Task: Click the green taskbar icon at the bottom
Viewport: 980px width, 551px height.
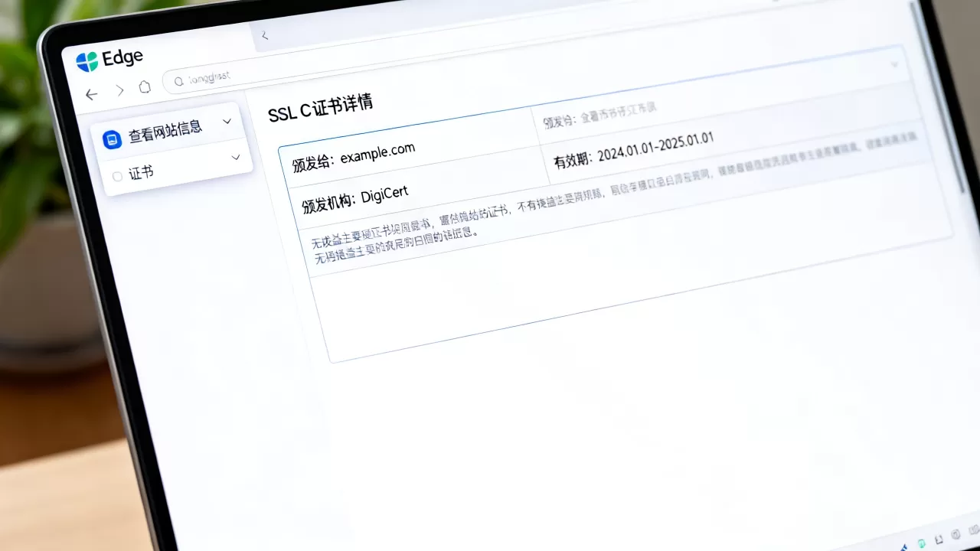Action: 922,543
